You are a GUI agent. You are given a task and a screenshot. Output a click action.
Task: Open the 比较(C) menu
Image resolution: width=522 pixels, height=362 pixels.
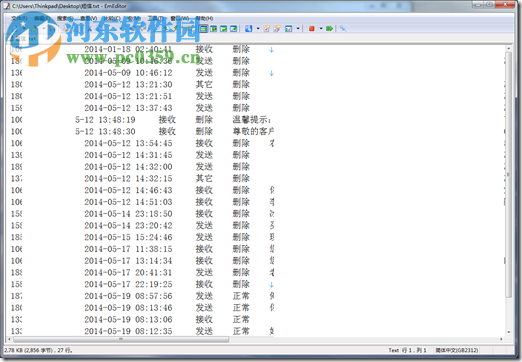[x=112, y=18]
